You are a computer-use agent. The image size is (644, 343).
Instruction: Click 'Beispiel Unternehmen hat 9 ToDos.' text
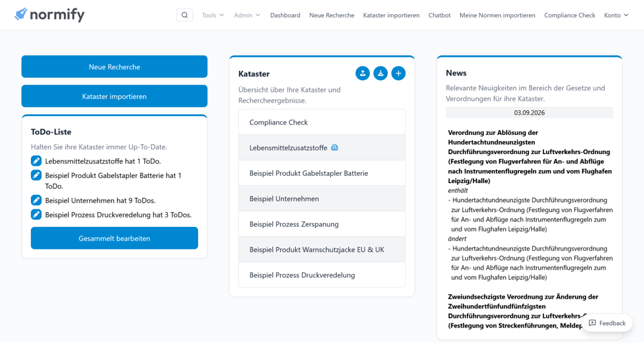point(100,201)
